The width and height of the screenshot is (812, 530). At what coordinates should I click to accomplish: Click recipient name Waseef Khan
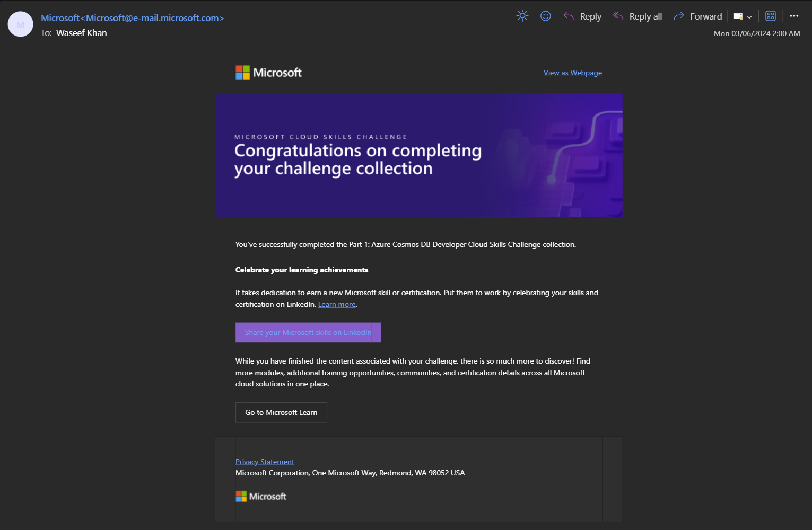point(82,33)
